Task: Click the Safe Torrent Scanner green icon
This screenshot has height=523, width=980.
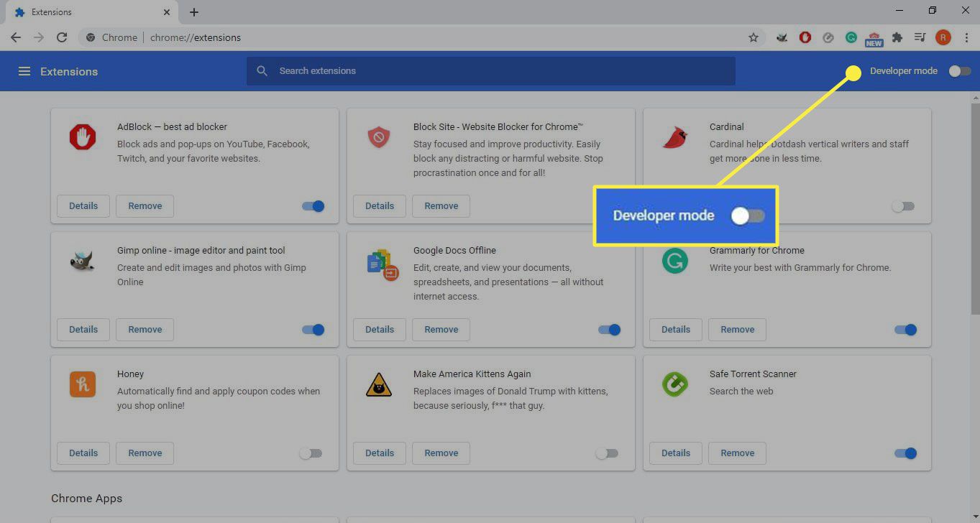Action: point(675,384)
